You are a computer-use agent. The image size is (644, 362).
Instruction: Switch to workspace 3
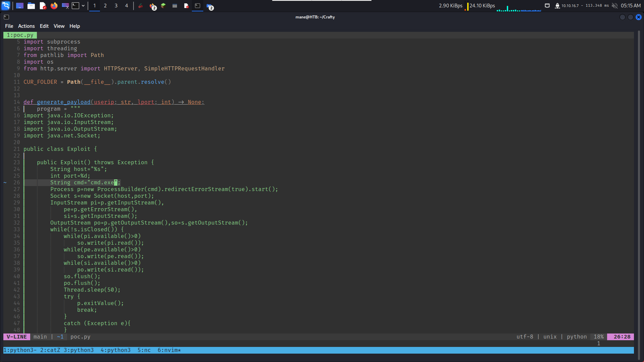[x=116, y=6]
